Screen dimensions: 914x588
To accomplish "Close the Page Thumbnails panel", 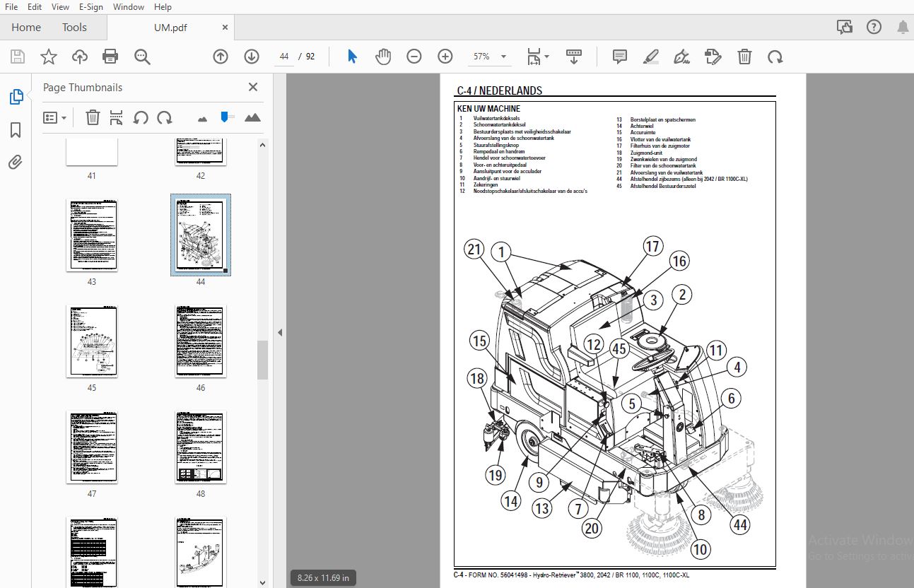I will tap(253, 87).
